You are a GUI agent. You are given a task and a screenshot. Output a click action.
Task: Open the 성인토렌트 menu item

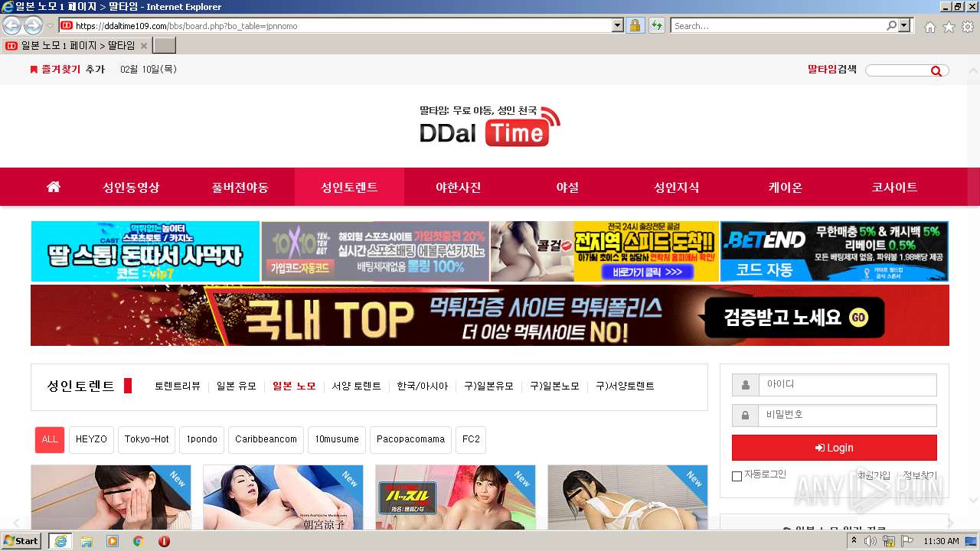tap(349, 187)
